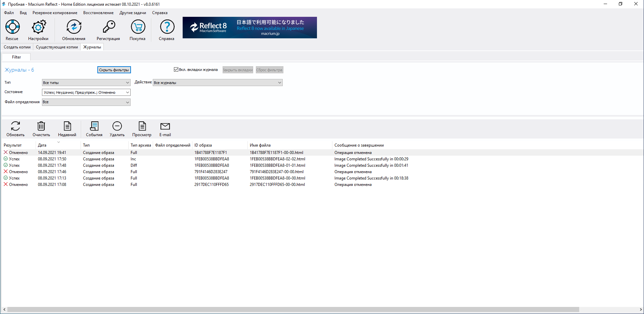Expand the Тип dropdown (Все типы)
The width and height of the screenshot is (644, 314).
point(86,82)
